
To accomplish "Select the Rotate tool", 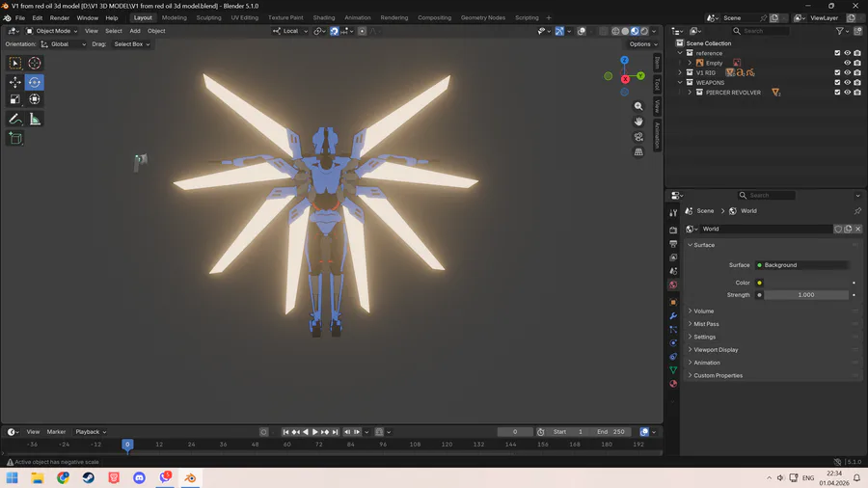I will 35,82.
